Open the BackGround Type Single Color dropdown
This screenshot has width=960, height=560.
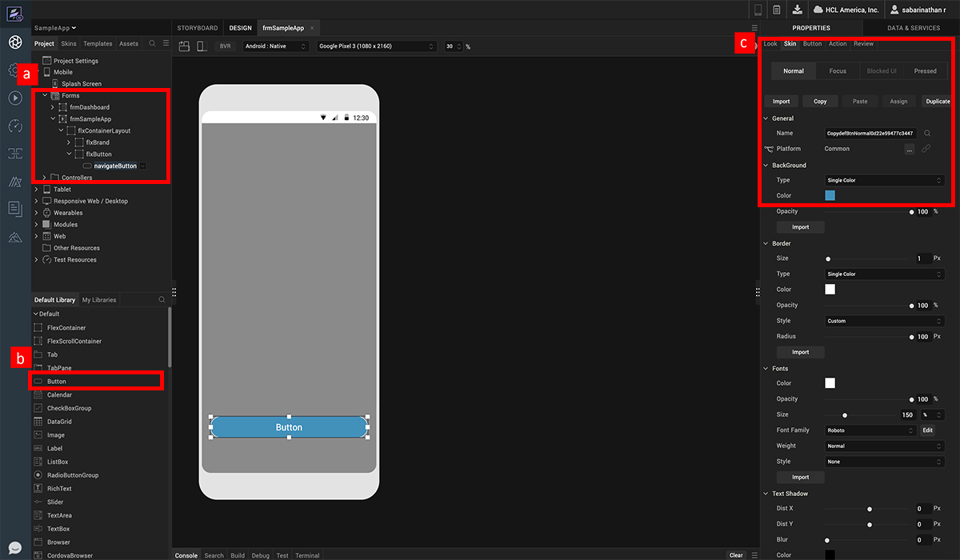tap(884, 181)
